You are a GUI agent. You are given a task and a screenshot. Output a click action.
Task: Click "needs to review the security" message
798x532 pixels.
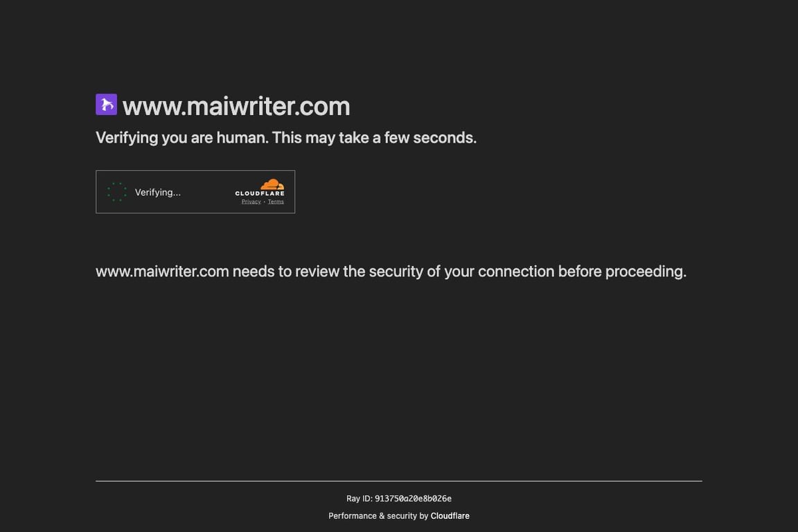tap(328, 272)
